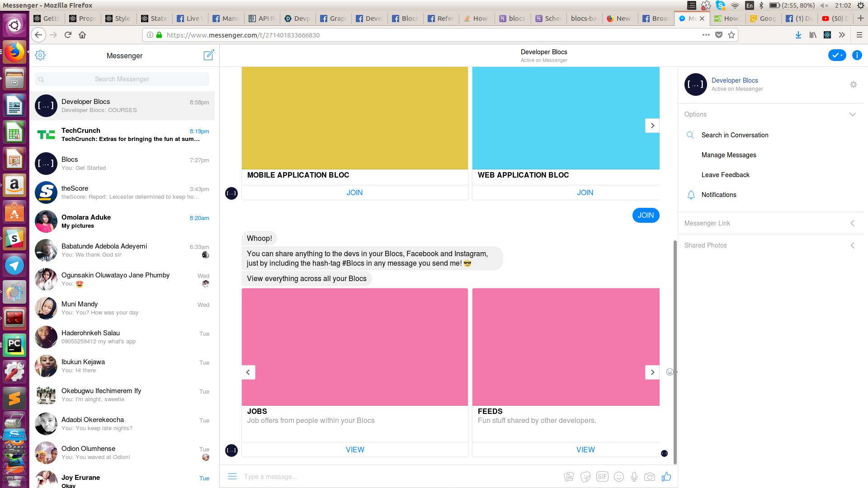Expand the Shared Photos section
Screen dimensions: 868x488
point(852,245)
